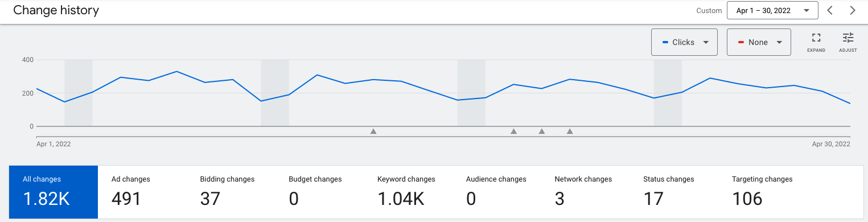Viewport: 868px width, 222px height.
Task: Go to the next date range arrow
Action: pyautogui.click(x=852, y=10)
